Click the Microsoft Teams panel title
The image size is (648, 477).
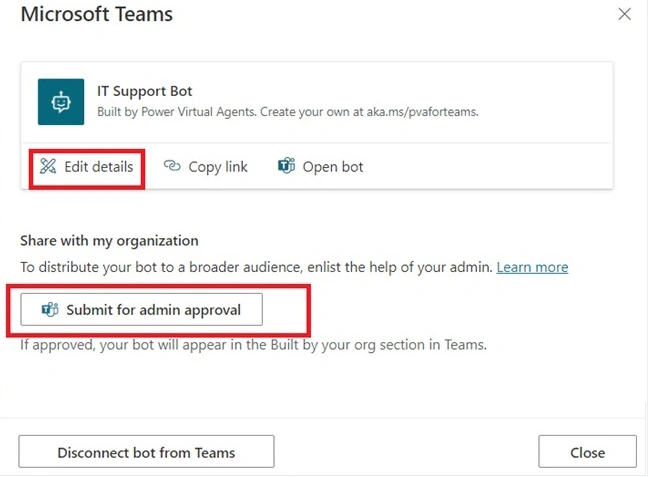coord(97,14)
